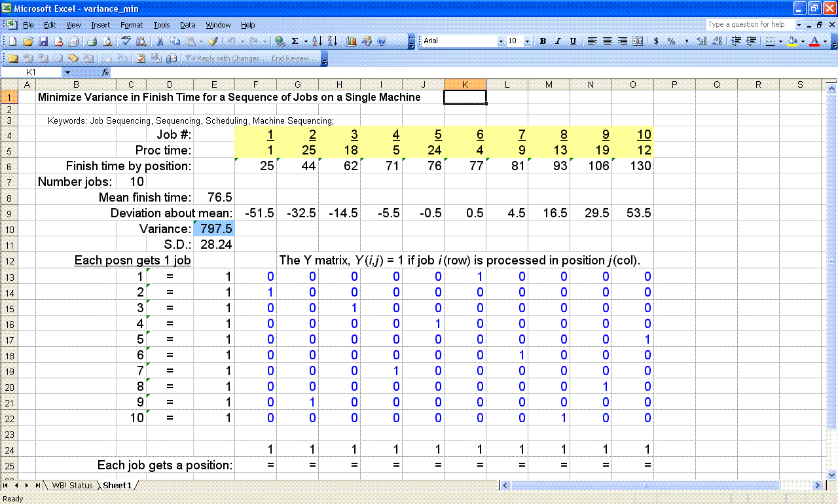The width and height of the screenshot is (838, 504).
Task: Open the Font name dropdown
Action: point(501,41)
